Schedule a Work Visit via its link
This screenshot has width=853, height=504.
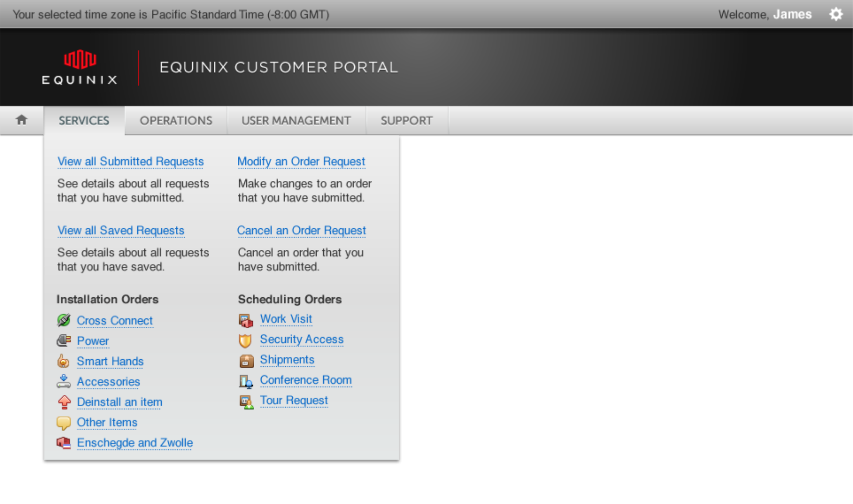[286, 319]
